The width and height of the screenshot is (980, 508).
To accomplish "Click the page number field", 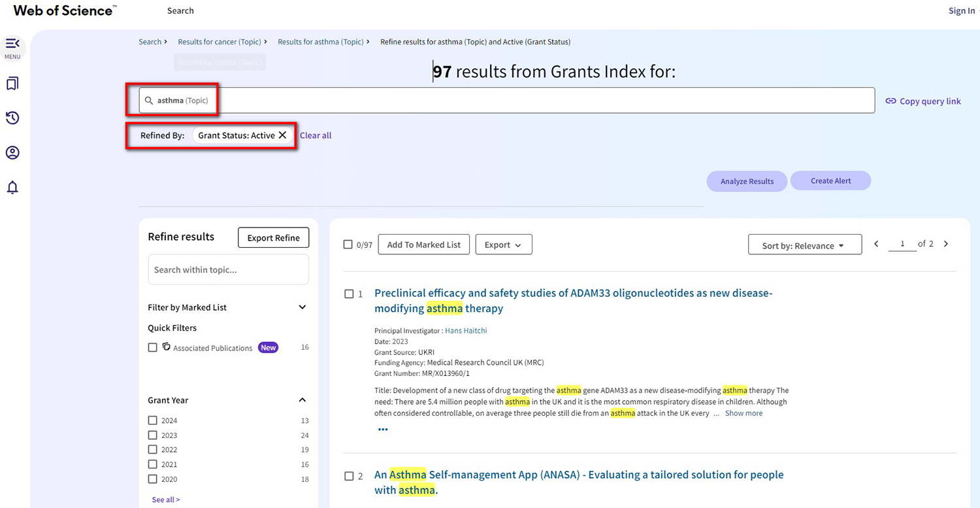I will (902, 244).
